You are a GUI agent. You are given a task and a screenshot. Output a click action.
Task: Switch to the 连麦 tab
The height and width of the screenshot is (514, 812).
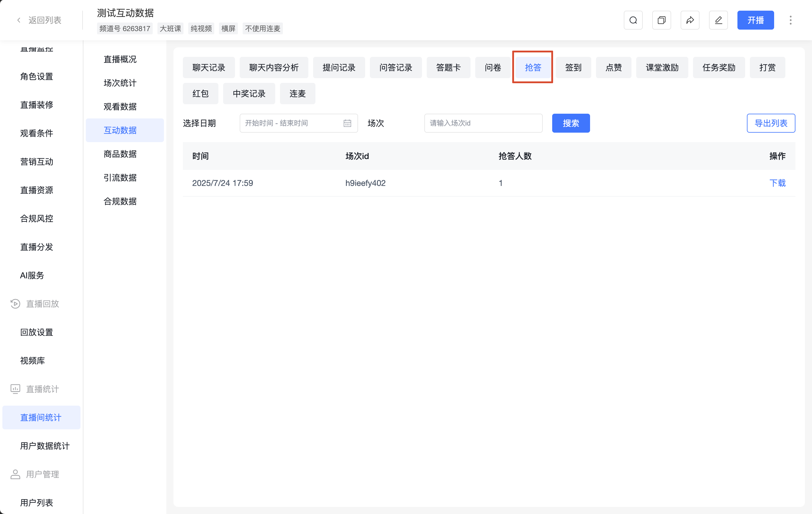(x=297, y=94)
